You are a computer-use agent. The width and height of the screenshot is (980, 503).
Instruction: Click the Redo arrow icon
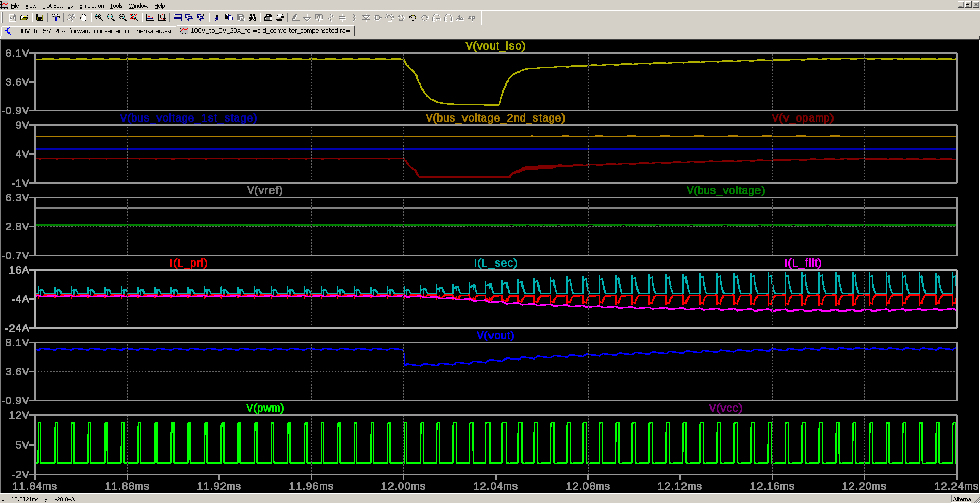(425, 18)
